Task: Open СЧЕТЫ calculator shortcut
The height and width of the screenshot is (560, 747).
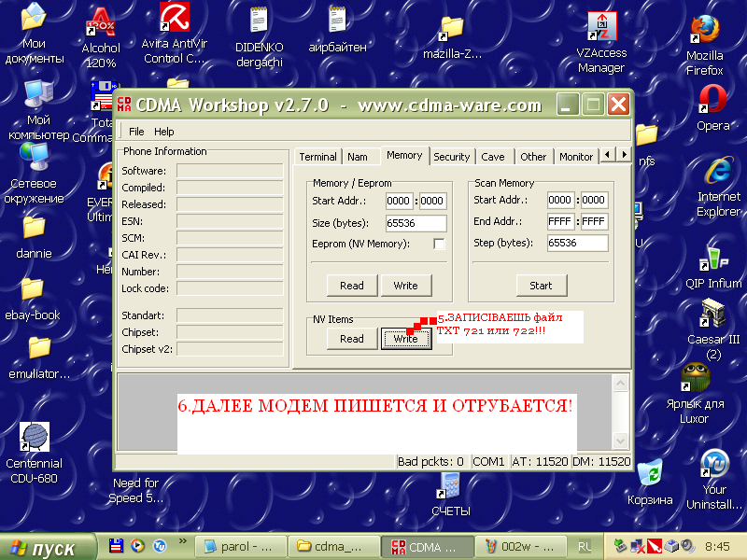Action: [450, 494]
